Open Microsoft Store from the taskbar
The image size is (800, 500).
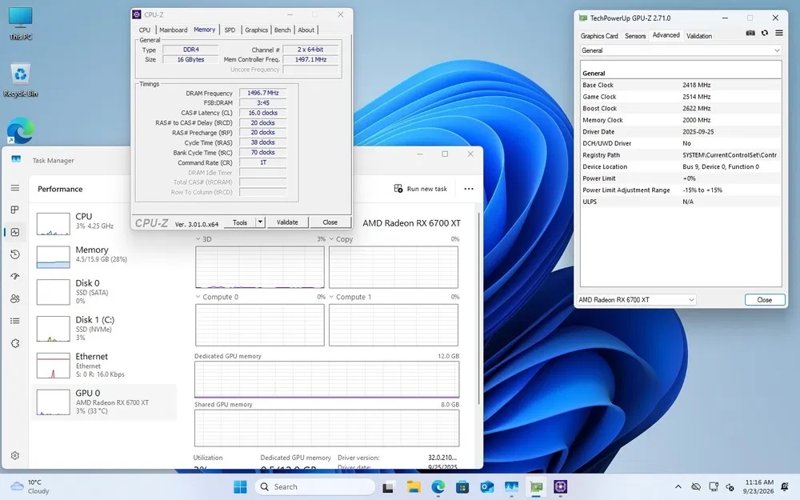[462, 487]
